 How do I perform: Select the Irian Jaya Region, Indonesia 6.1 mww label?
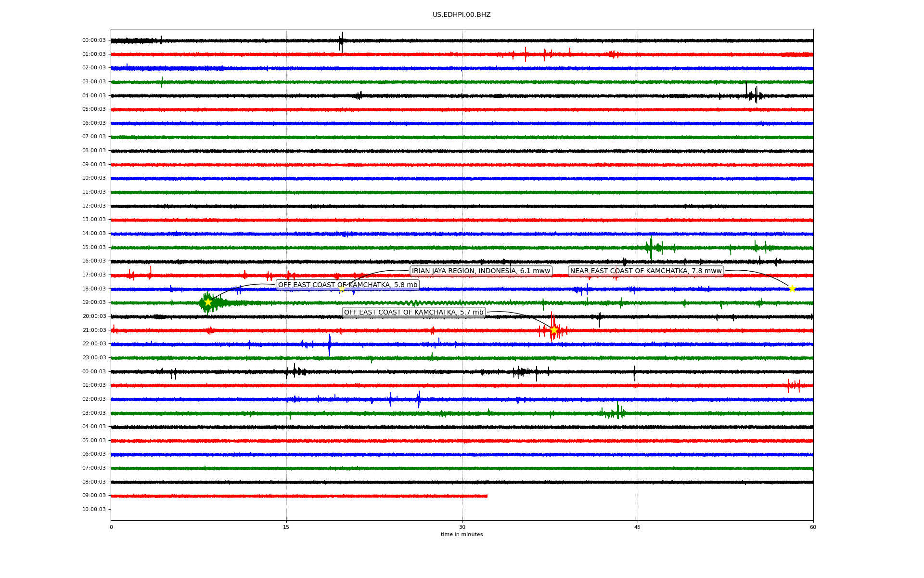pyautogui.click(x=480, y=271)
